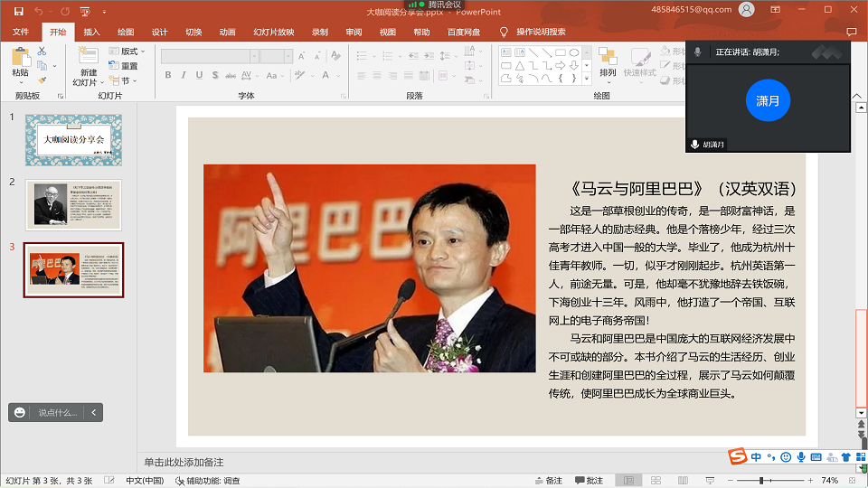Select the Right Arrow shape in gallery
The width and height of the screenshot is (868, 488).
[x=561, y=66]
